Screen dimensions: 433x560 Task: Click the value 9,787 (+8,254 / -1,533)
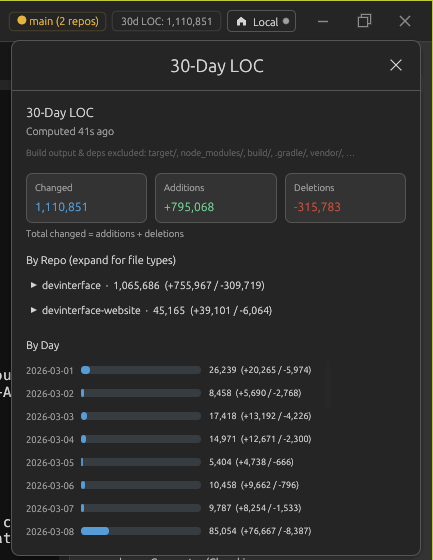point(255,508)
